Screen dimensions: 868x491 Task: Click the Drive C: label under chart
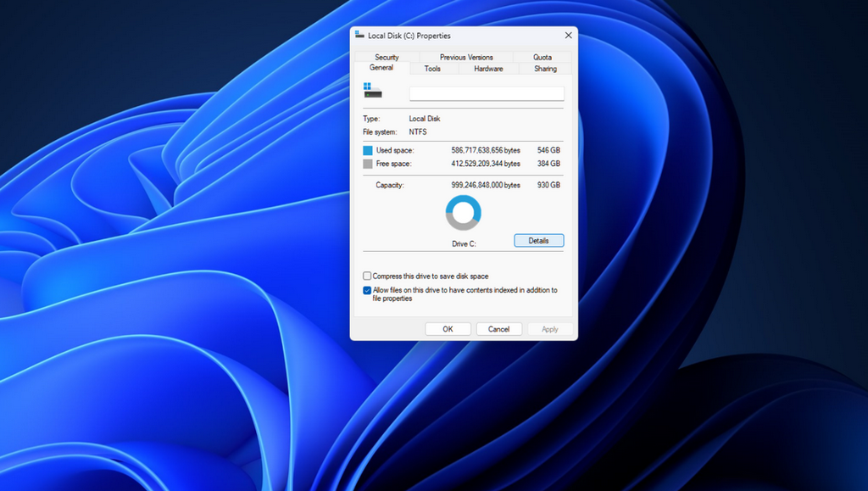(x=464, y=244)
